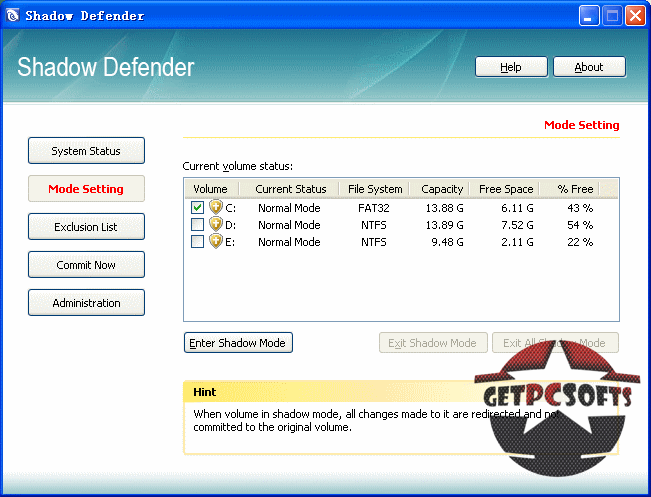Click the Current volume status label
Viewport: 651px width, 497px height.
[237, 166]
